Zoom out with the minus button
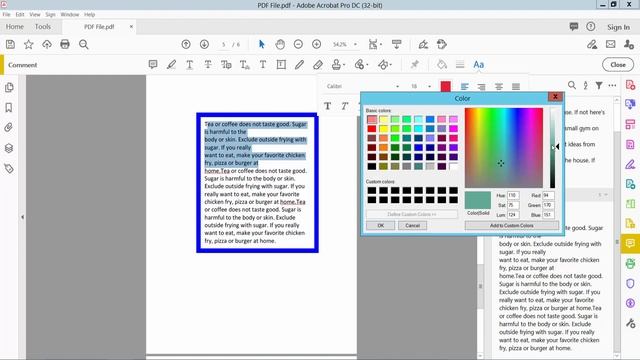The height and width of the screenshot is (360, 640). coord(298,44)
